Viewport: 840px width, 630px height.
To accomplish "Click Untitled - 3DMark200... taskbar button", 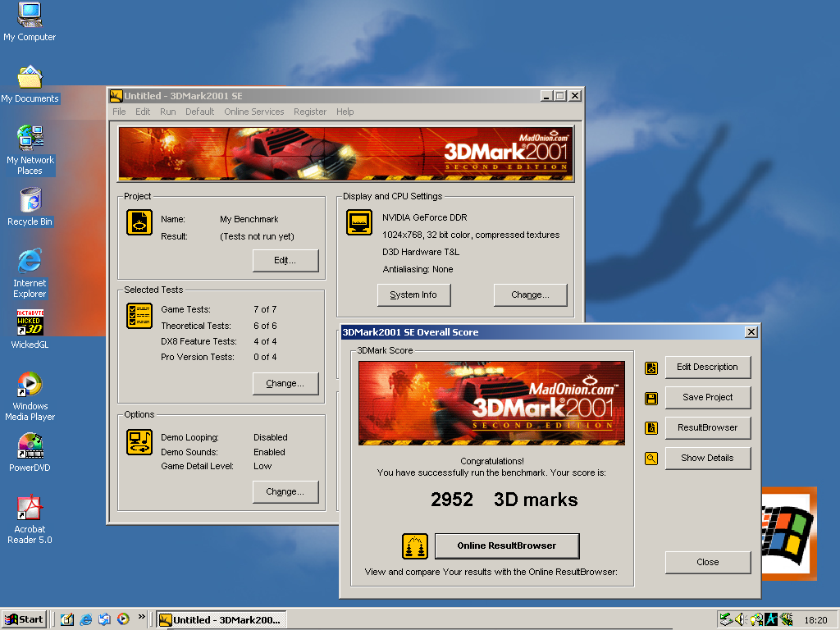I will pyautogui.click(x=221, y=620).
